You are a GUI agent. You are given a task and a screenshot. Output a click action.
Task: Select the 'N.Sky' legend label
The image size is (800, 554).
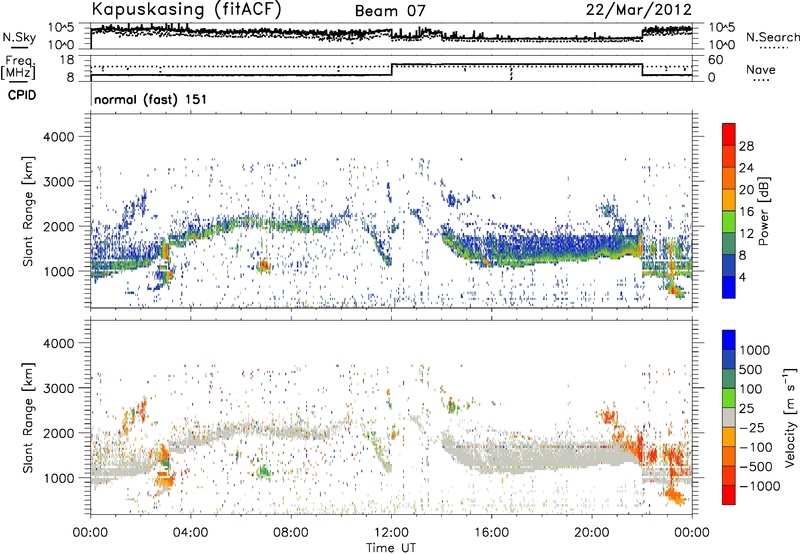coord(19,37)
